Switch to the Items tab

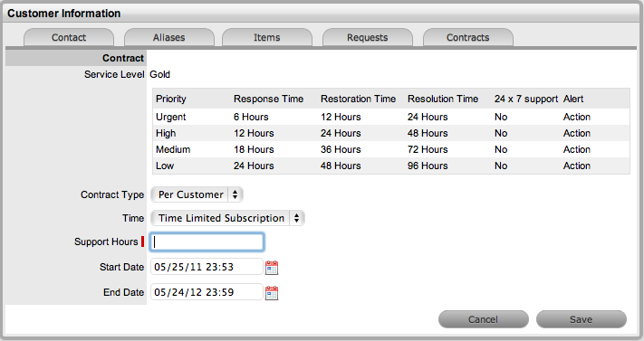pyautogui.click(x=267, y=37)
